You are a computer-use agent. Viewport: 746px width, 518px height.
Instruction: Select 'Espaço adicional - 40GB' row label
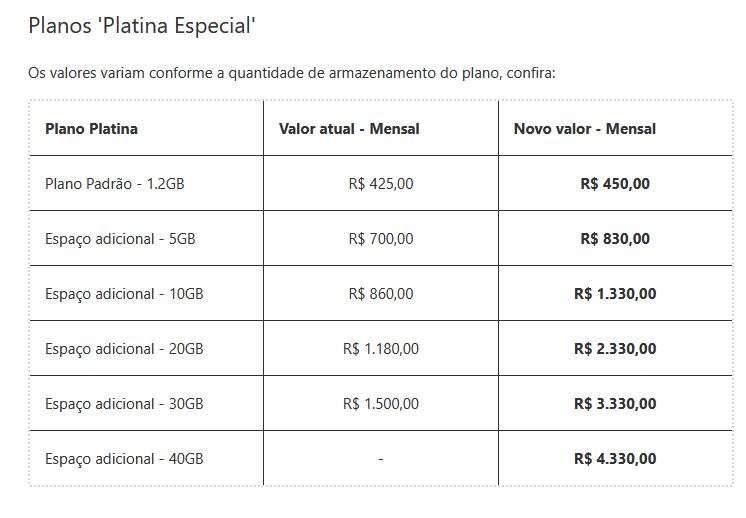point(124,459)
